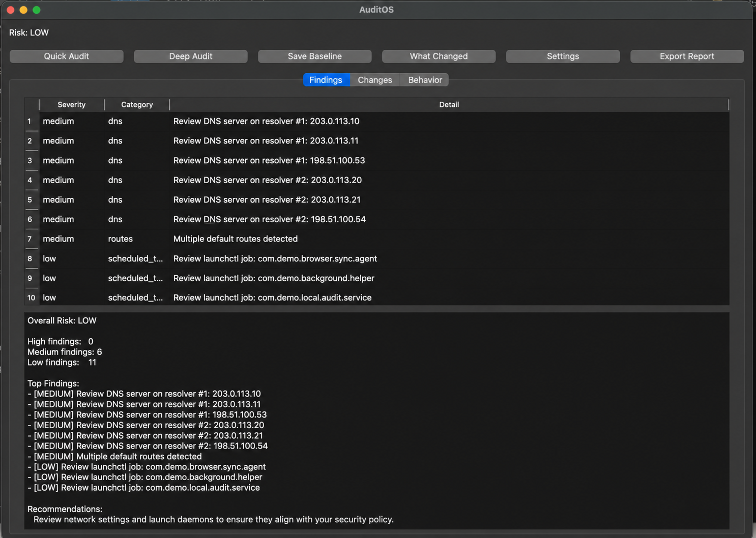756x538 pixels.
Task: Switch to the Findings tab
Action: (326, 80)
